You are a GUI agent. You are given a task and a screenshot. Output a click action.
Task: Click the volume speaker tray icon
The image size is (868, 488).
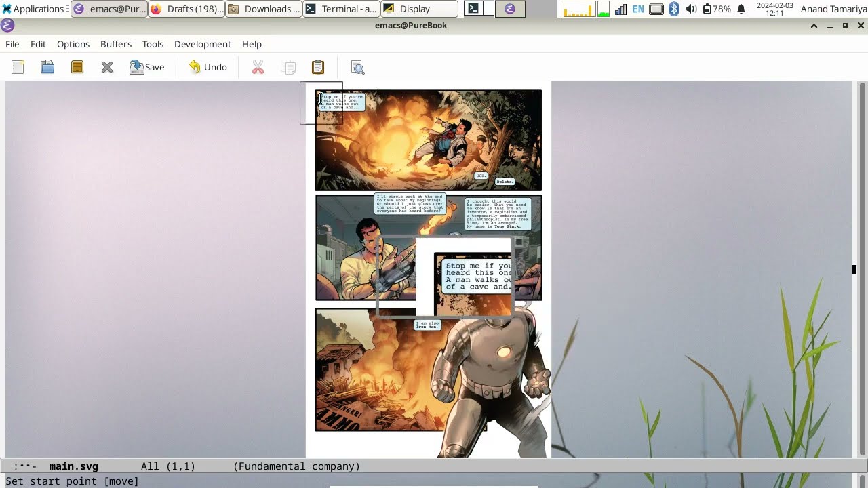click(x=691, y=9)
